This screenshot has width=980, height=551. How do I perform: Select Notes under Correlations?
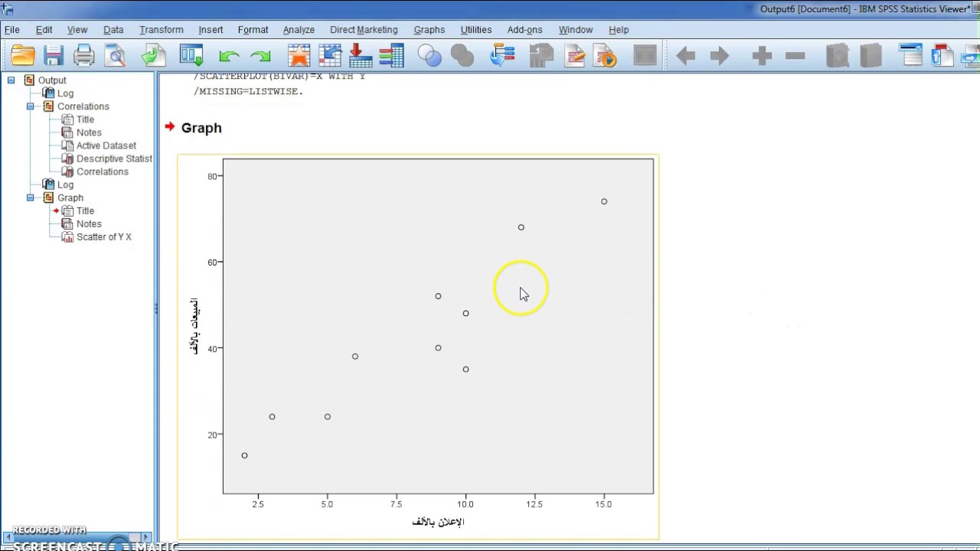click(x=89, y=132)
